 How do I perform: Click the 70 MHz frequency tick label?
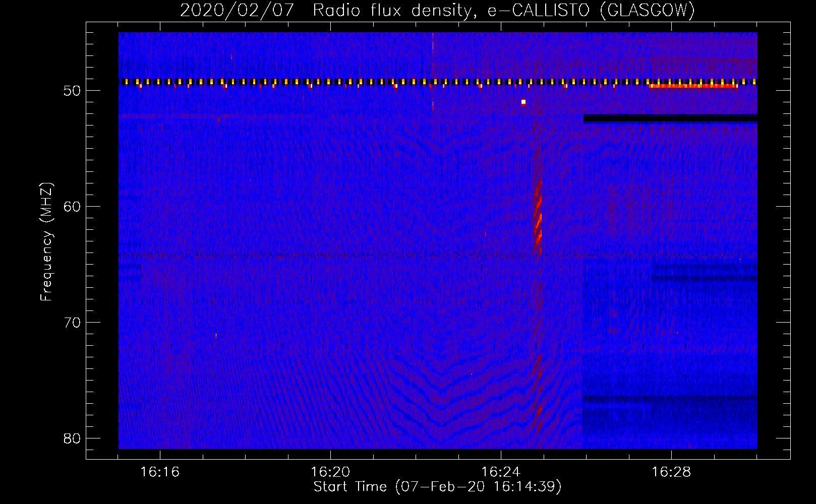click(72, 323)
